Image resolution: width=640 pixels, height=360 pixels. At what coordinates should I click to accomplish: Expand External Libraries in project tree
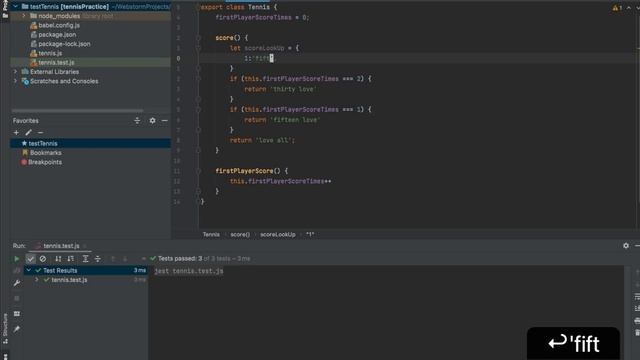16,72
